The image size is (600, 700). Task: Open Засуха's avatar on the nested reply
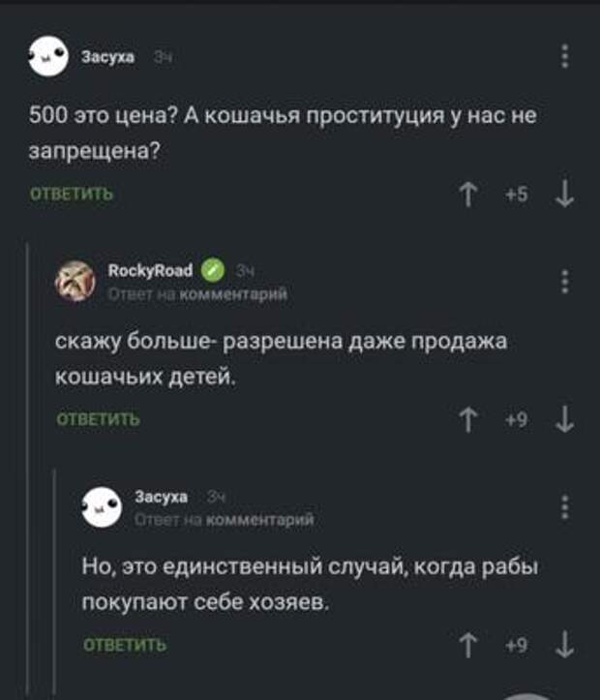pos(102,507)
